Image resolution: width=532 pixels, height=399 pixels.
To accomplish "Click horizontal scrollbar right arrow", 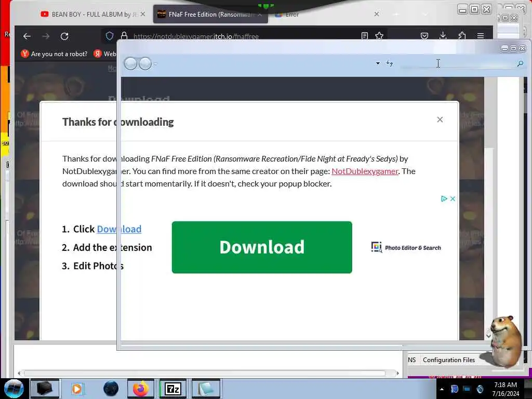I will (x=397, y=373).
